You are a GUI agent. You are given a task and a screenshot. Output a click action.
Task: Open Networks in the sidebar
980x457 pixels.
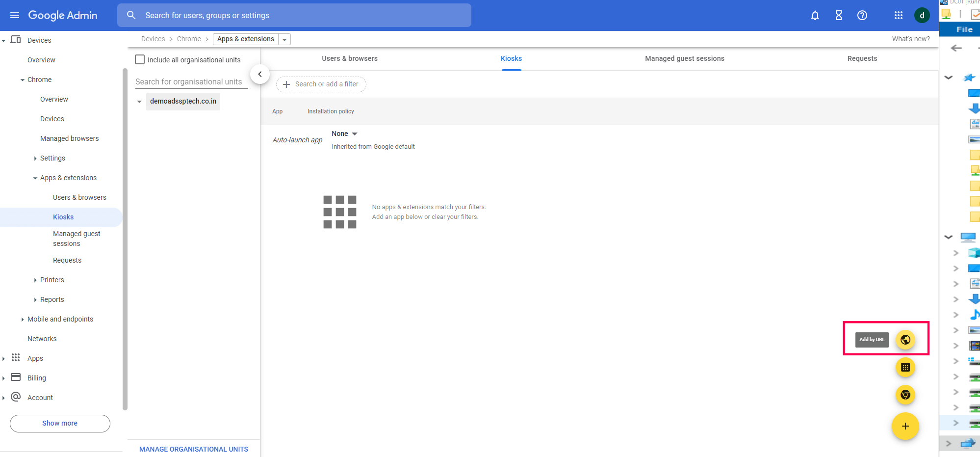tap(42, 339)
